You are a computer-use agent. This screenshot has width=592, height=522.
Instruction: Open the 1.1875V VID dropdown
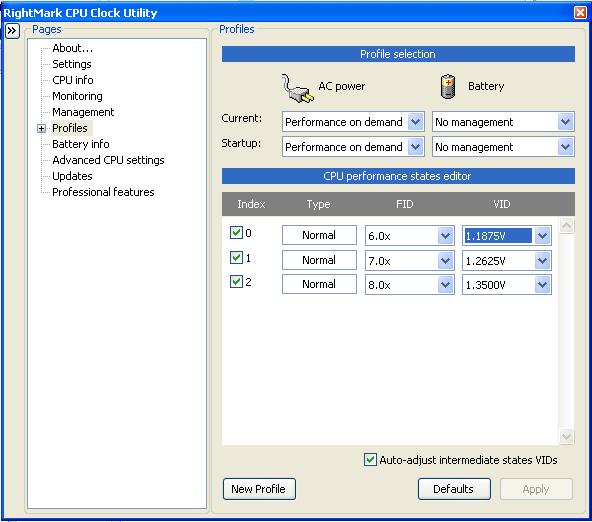pyautogui.click(x=543, y=236)
